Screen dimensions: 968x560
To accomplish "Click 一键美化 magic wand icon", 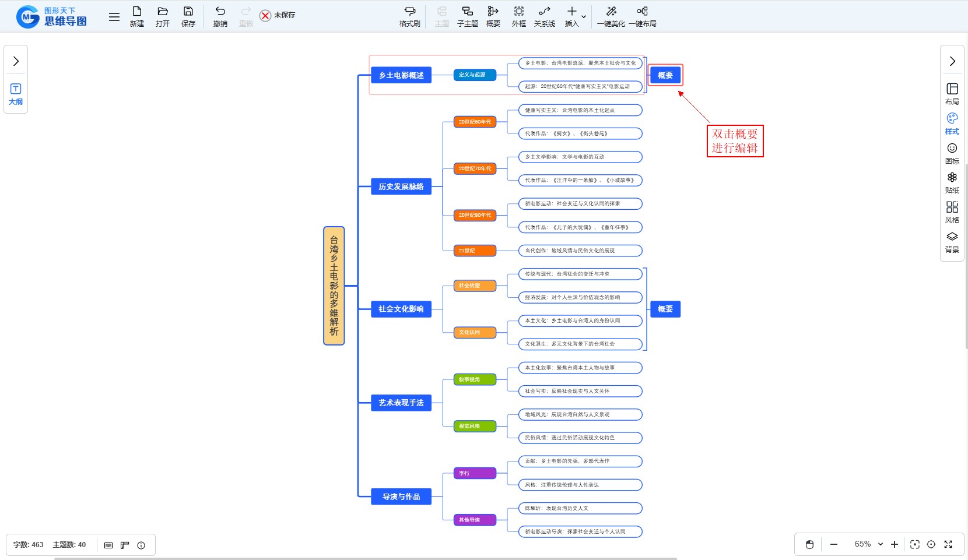I will click(611, 12).
